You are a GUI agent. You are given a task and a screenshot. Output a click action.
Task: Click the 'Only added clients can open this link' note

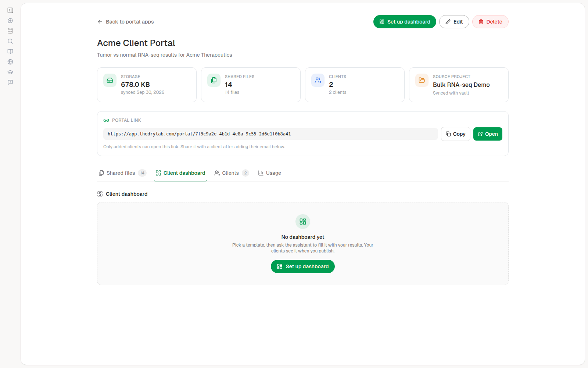tap(194, 147)
